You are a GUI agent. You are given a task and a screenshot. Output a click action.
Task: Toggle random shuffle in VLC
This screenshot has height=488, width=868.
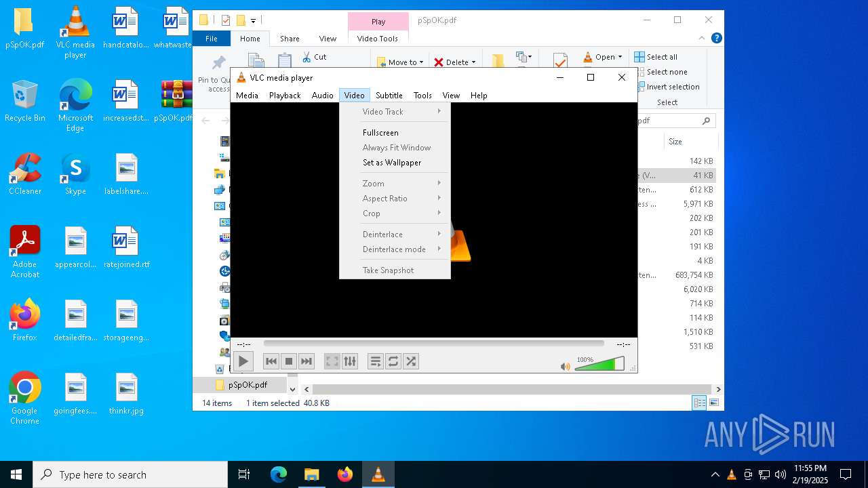(411, 361)
